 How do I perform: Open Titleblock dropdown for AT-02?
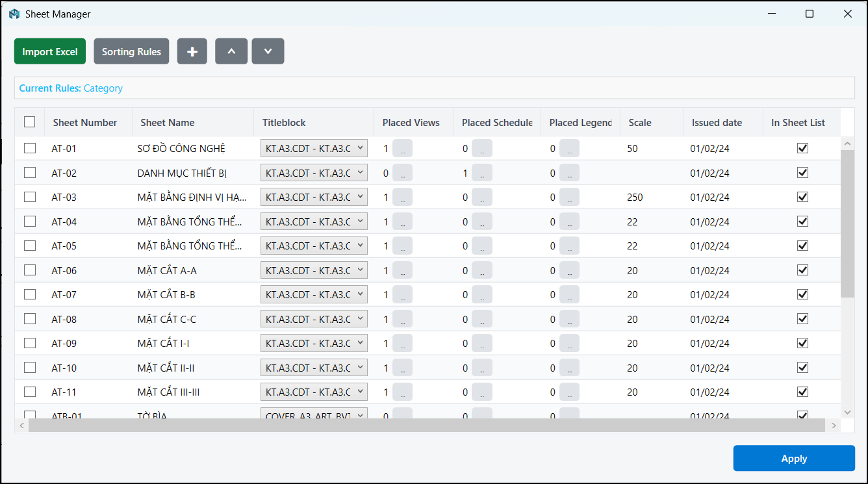(x=314, y=173)
